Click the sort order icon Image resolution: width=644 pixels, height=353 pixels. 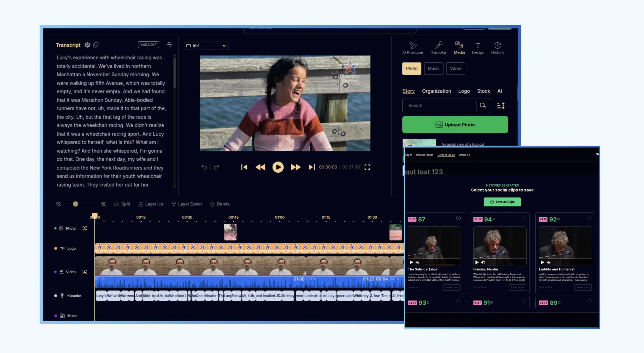(501, 105)
